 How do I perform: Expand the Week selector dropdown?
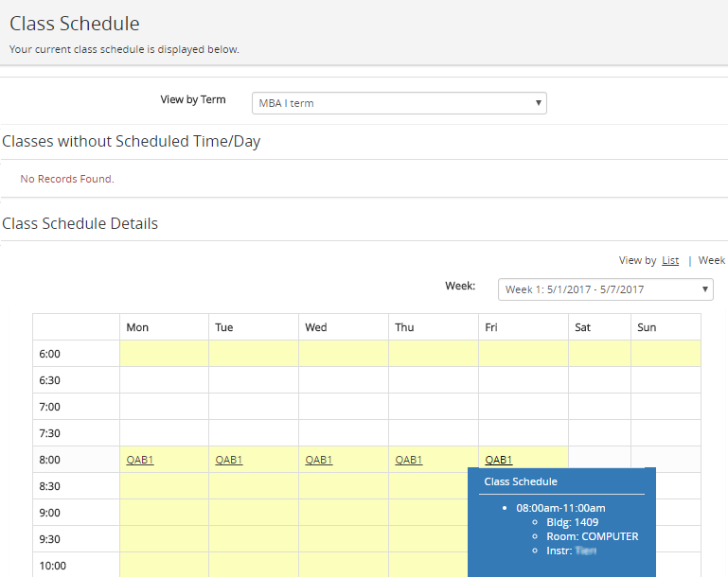(605, 289)
